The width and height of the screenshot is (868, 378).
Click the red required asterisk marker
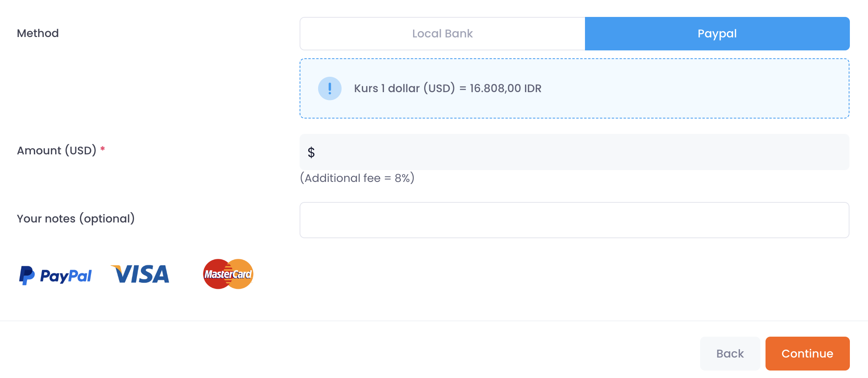tap(102, 149)
